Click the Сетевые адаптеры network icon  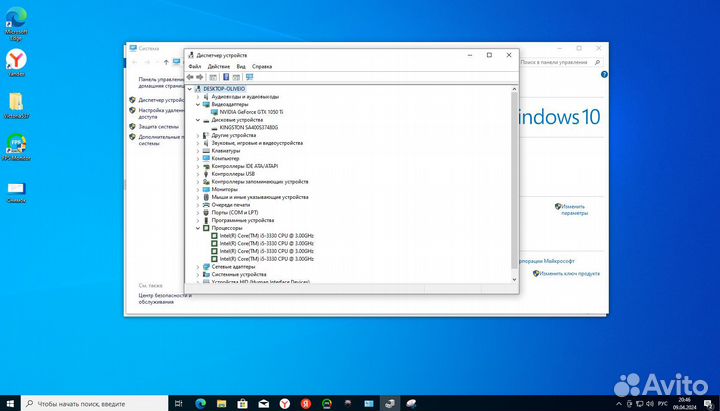(x=206, y=266)
